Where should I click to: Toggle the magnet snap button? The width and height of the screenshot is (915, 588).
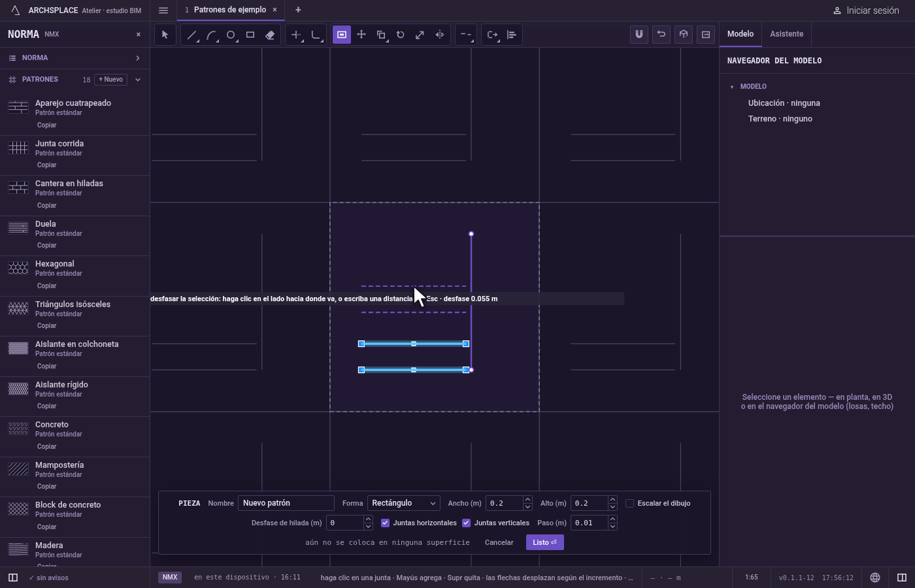639,35
